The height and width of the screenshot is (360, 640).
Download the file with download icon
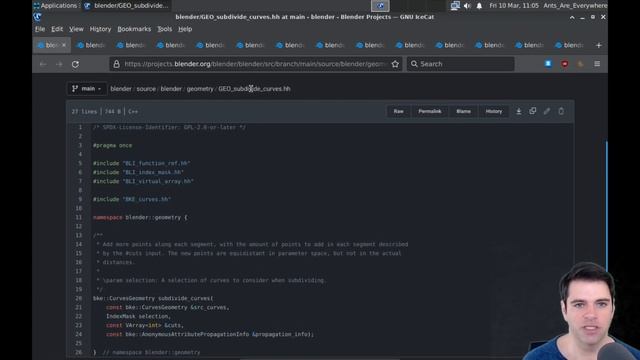[518, 111]
